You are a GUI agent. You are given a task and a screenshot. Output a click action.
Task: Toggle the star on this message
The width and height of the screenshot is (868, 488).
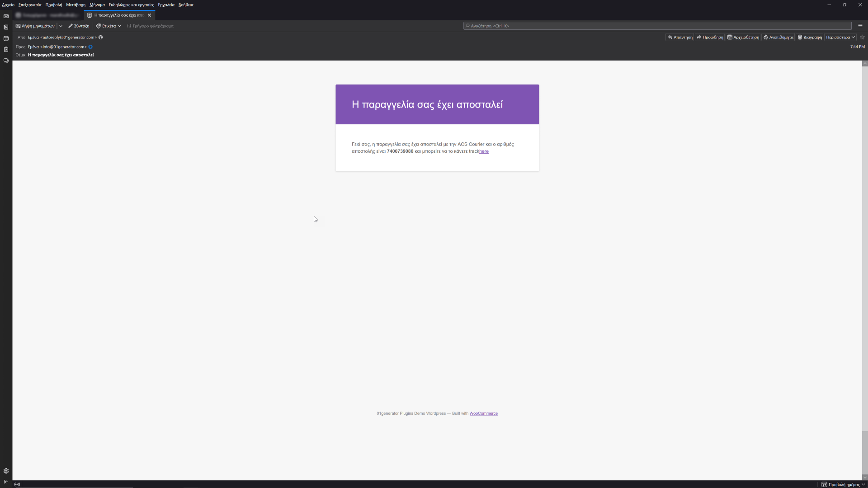coord(862,37)
